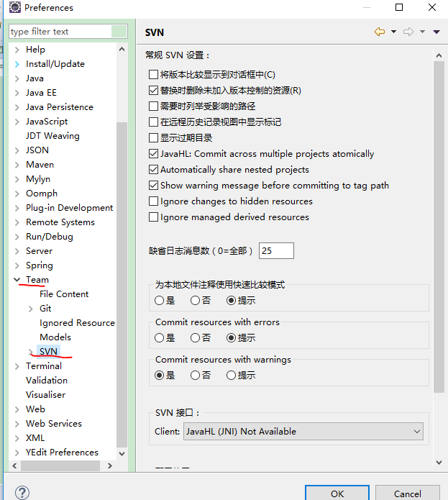
Task: Select Visualiser preference page
Action: point(46,395)
